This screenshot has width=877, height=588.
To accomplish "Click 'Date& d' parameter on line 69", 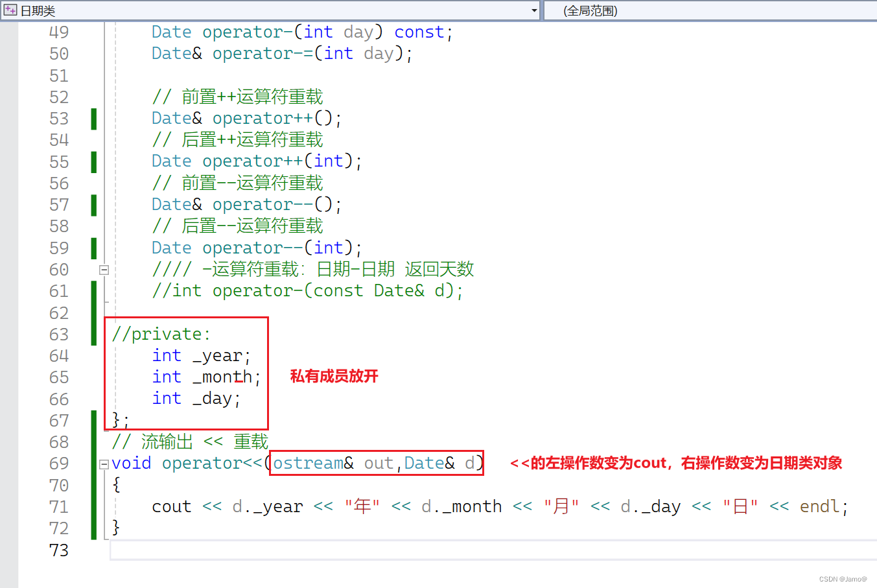I will point(439,464).
